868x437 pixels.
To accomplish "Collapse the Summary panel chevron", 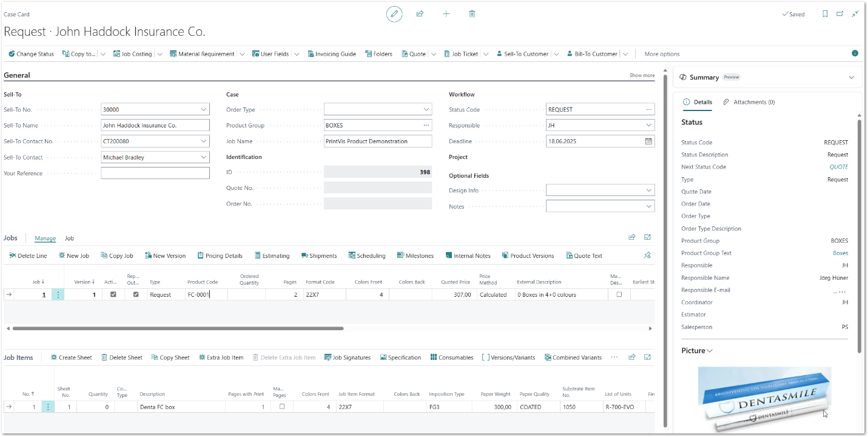I will (x=851, y=78).
